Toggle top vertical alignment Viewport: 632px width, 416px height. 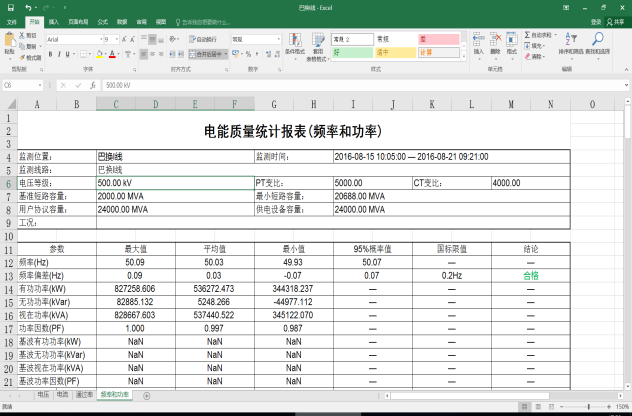144,39
